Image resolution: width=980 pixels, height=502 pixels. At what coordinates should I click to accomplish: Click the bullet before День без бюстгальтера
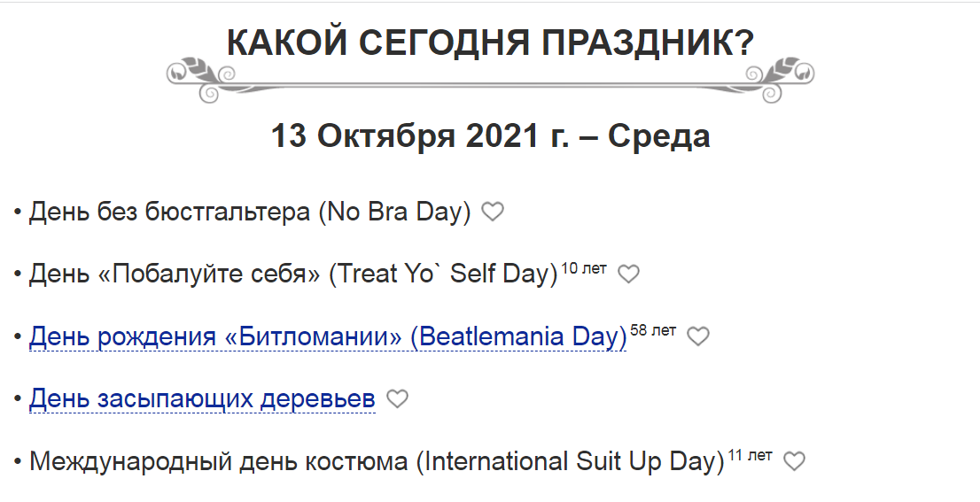click(18, 212)
